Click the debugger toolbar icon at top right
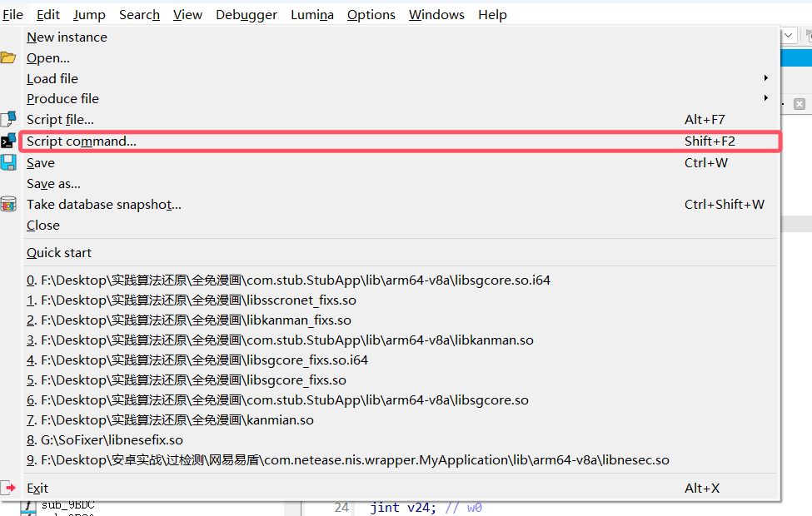The width and height of the screenshot is (812, 516). pyautogui.click(x=808, y=35)
